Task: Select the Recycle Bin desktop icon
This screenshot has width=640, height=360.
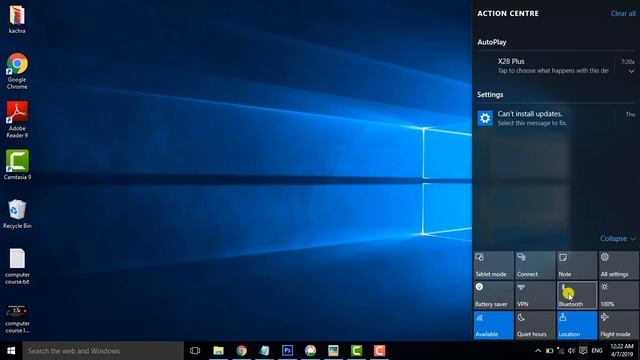Action: 17,214
